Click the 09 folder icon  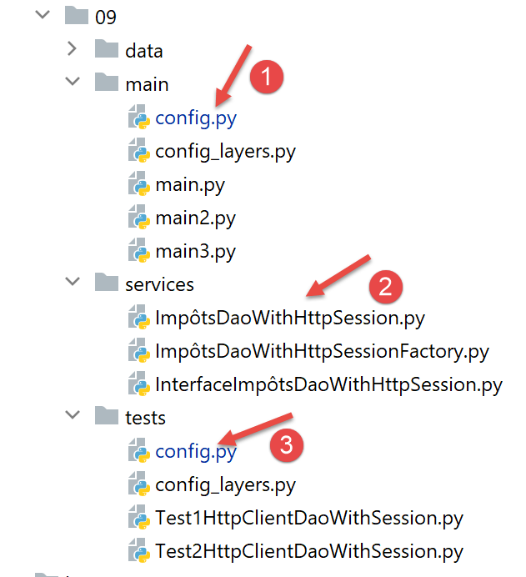77,15
